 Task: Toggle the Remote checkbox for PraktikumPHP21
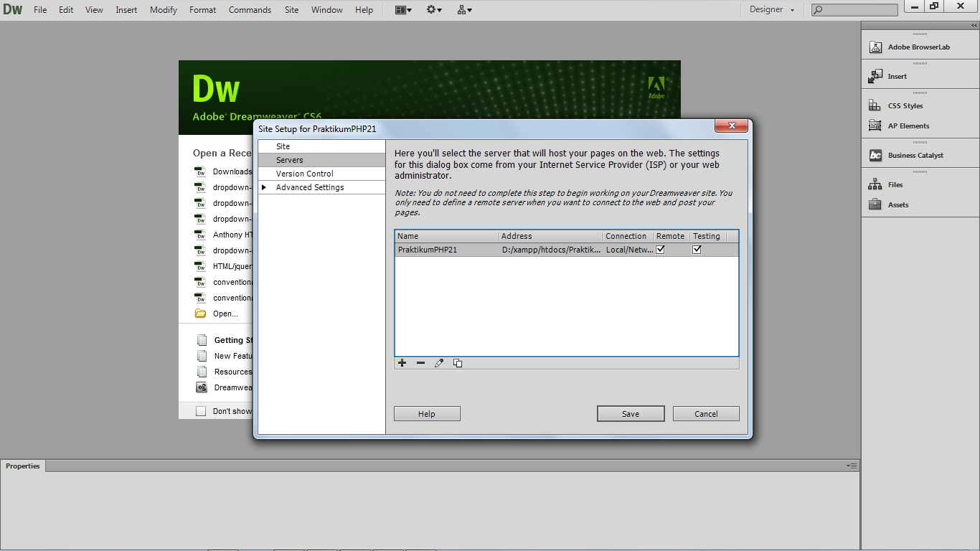click(661, 250)
